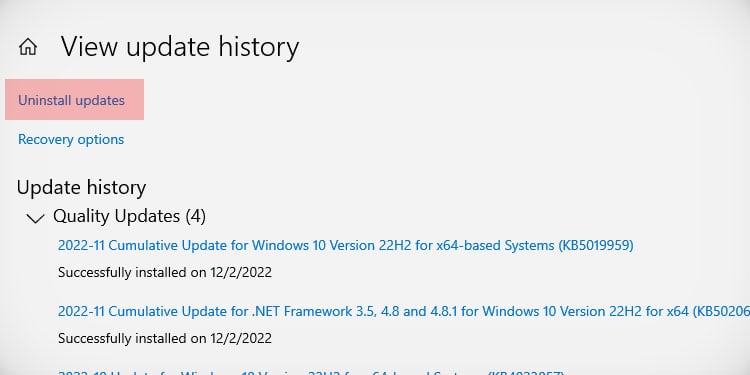Image resolution: width=750 pixels, height=375 pixels.
Task: Open KB5019959 cumulative update details
Action: point(345,245)
